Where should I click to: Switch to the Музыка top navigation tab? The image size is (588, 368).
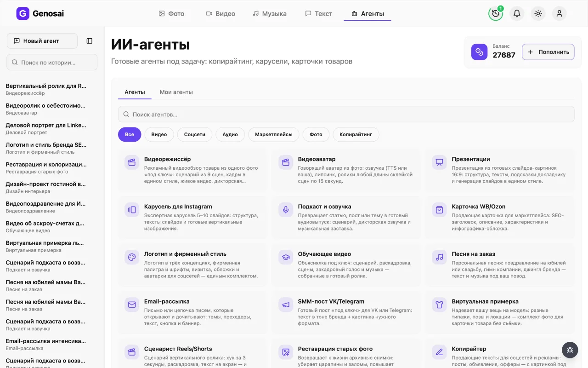coord(270,14)
